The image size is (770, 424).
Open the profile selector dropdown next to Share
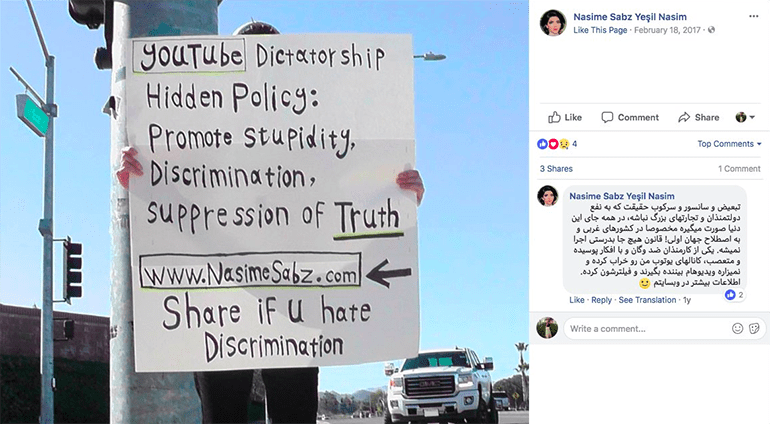click(745, 117)
